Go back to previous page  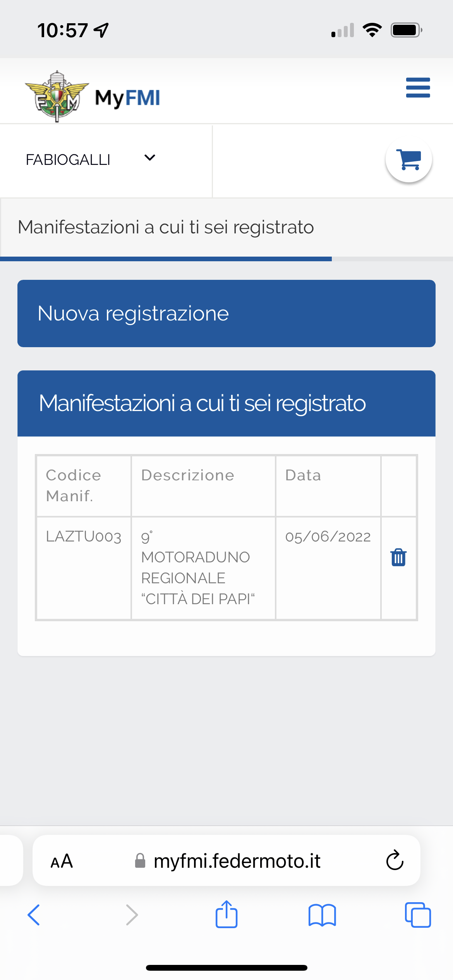point(34,915)
